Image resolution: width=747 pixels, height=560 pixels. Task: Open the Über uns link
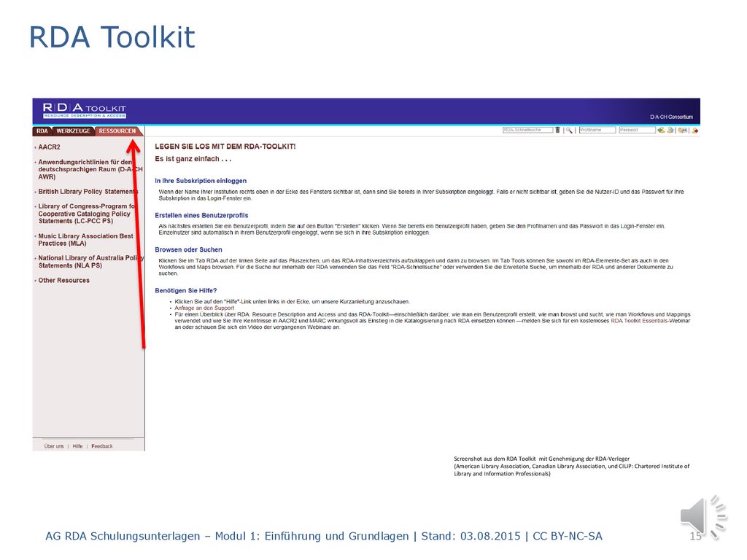[54, 446]
